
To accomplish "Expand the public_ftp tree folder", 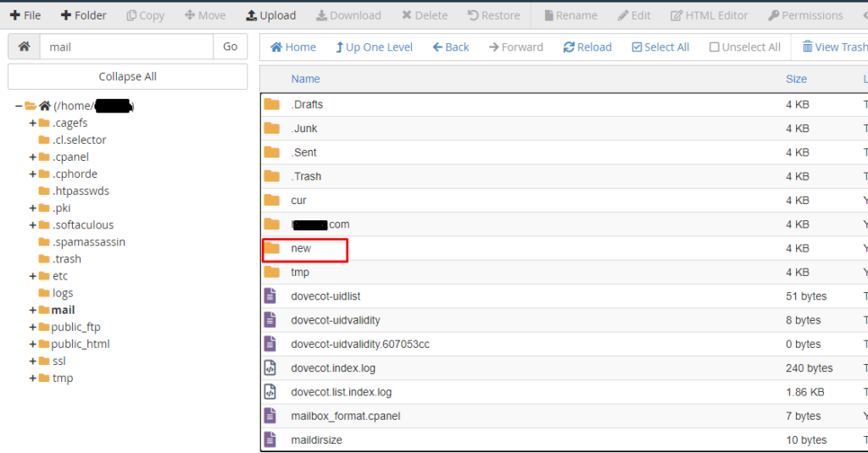I will [33, 328].
